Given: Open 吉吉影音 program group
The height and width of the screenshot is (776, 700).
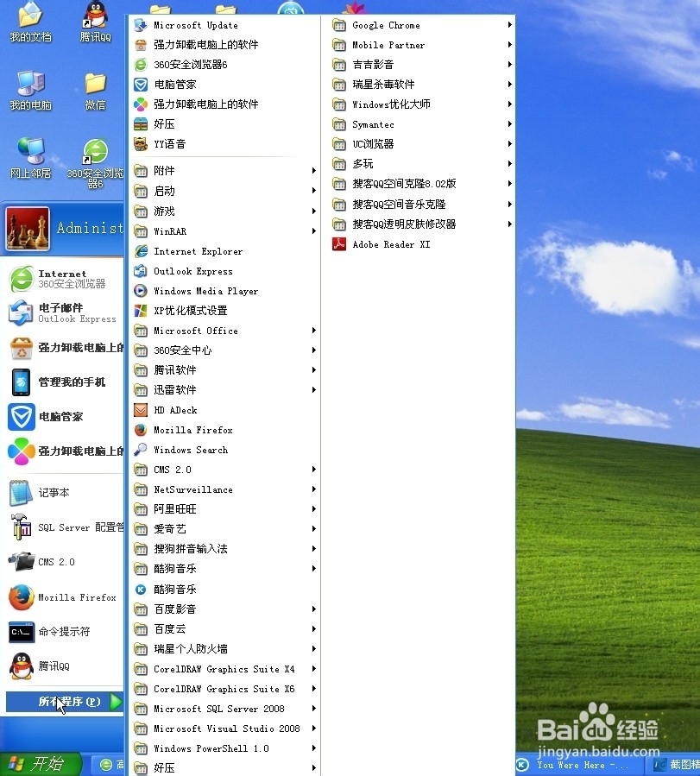Looking at the screenshot, I should [x=423, y=65].
